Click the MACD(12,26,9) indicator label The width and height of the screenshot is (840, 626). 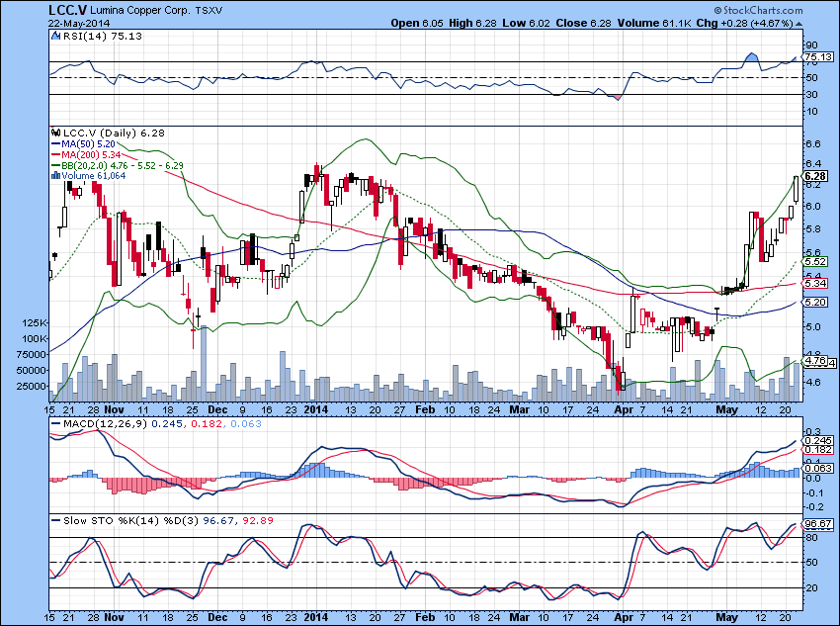105,423
